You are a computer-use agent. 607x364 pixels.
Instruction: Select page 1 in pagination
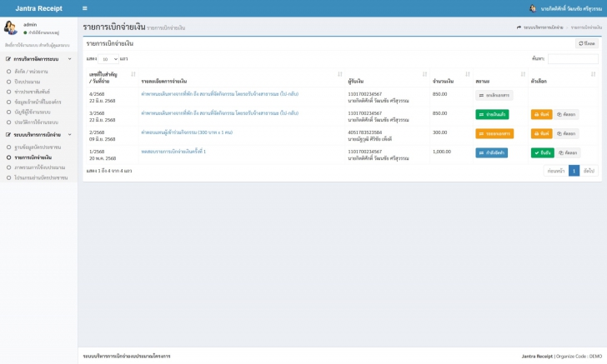pos(574,171)
